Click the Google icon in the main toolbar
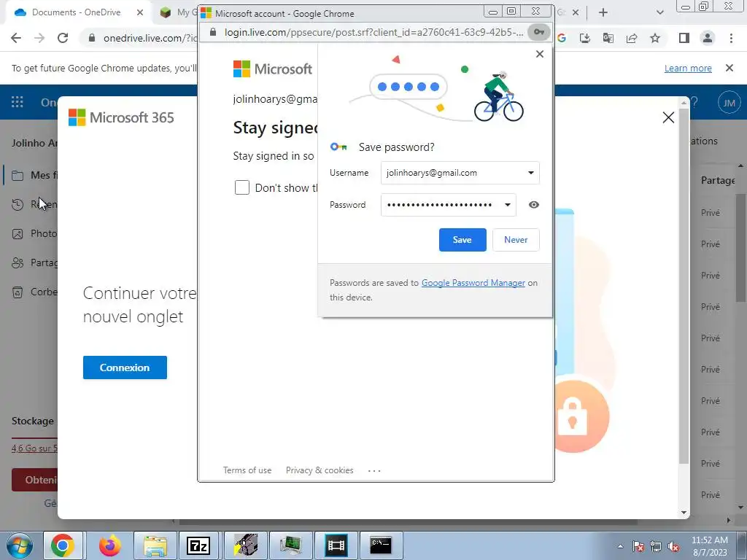The height and width of the screenshot is (560, 747). point(562,38)
